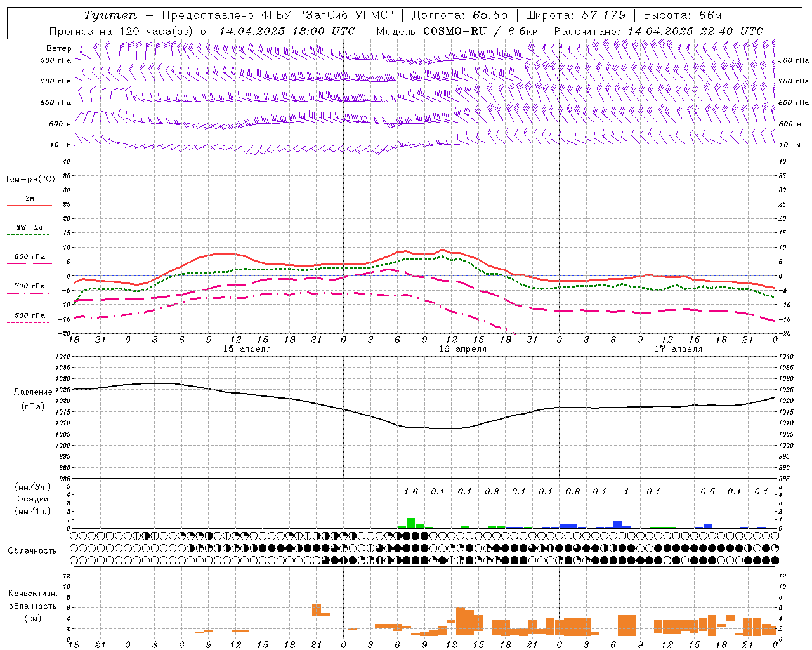Click the tallest blue precipitation bar
This screenshot has width=812, height=650.
pyautogui.click(x=617, y=524)
